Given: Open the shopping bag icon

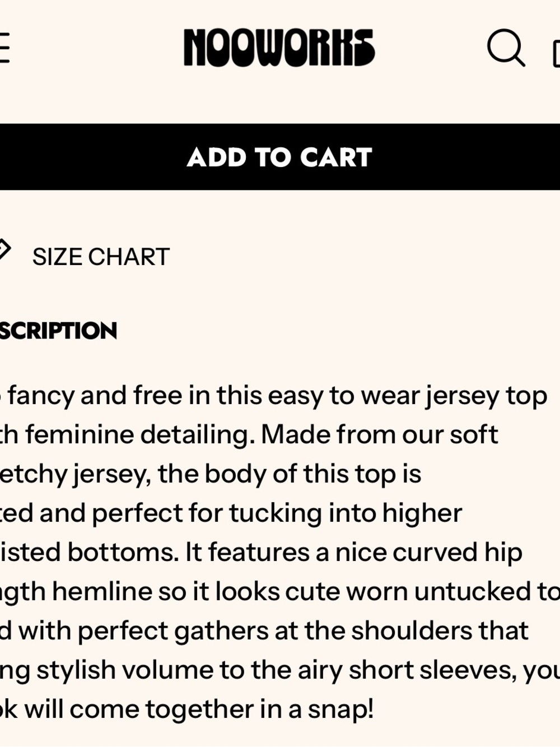Looking at the screenshot, I should pos(556,54).
